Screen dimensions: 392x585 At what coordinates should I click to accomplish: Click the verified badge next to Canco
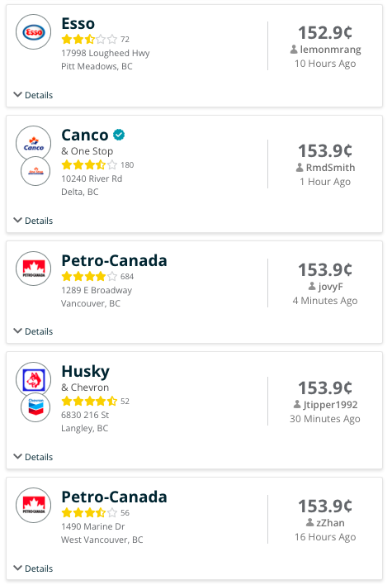[119, 135]
